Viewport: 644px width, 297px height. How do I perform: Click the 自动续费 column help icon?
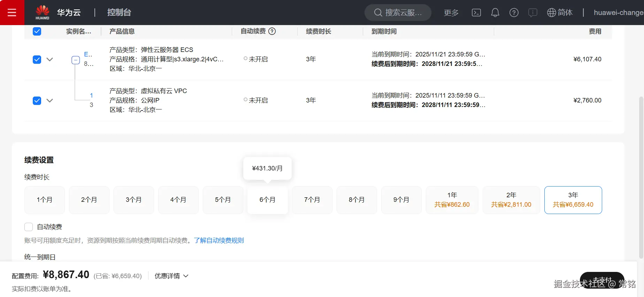pos(272,31)
